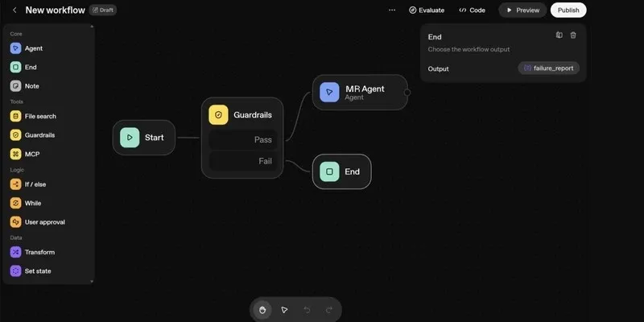644x322 pixels.
Task: Duplicate the End node via copy icon
Action: (x=559, y=35)
